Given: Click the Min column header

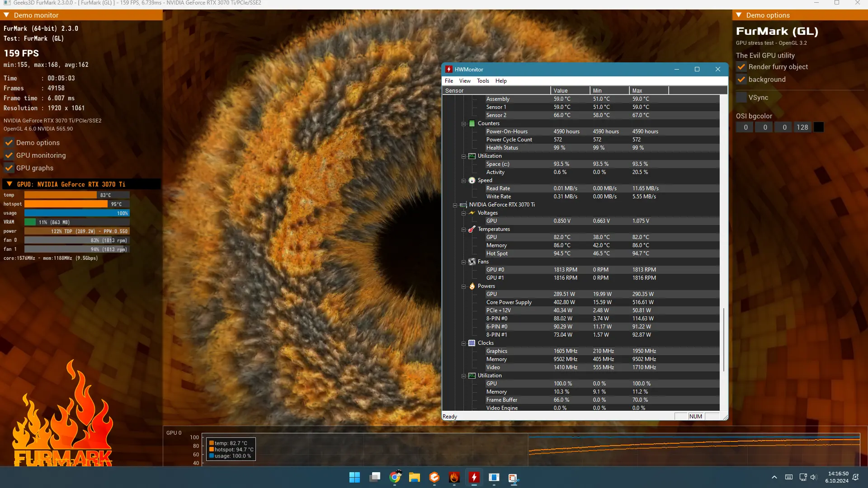Looking at the screenshot, I should pos(609,90).
